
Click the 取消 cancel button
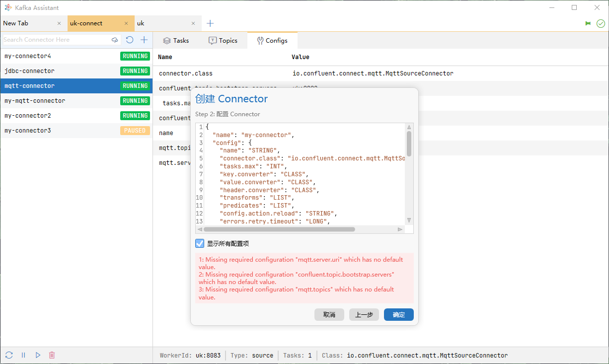(x=329, y=314)
